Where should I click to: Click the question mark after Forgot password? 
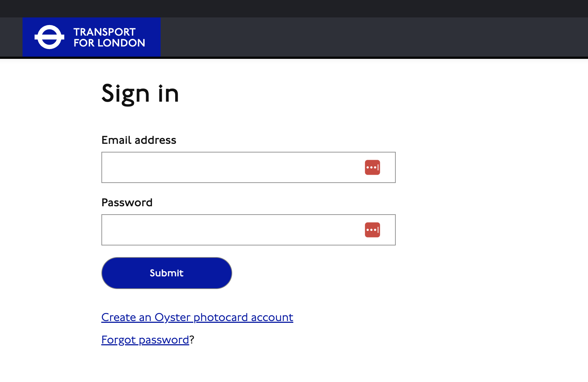click(192, 340)
